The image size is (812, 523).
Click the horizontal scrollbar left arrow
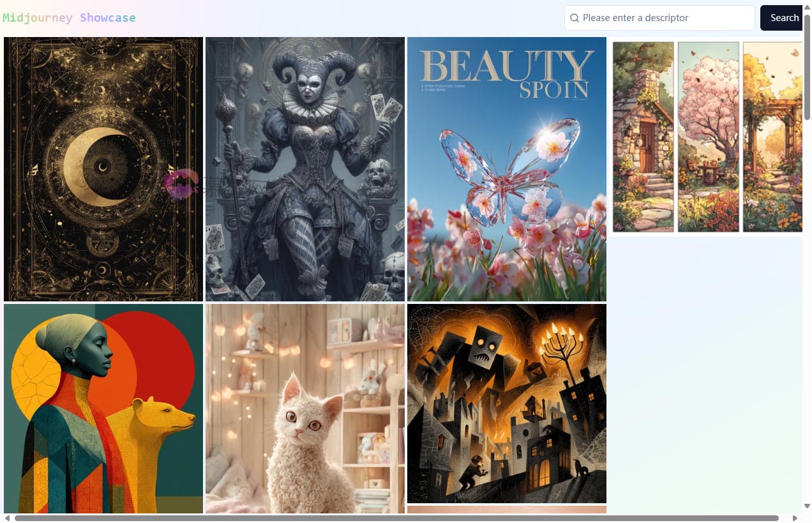tap(6, 518)
